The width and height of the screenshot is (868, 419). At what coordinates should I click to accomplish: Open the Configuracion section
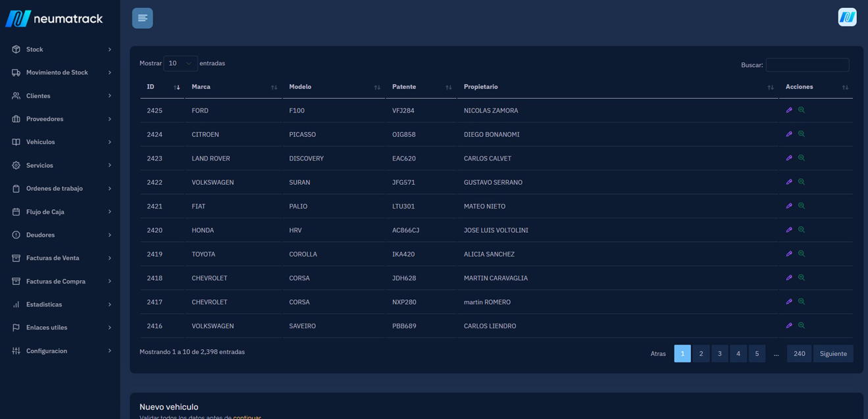point(61,351)
